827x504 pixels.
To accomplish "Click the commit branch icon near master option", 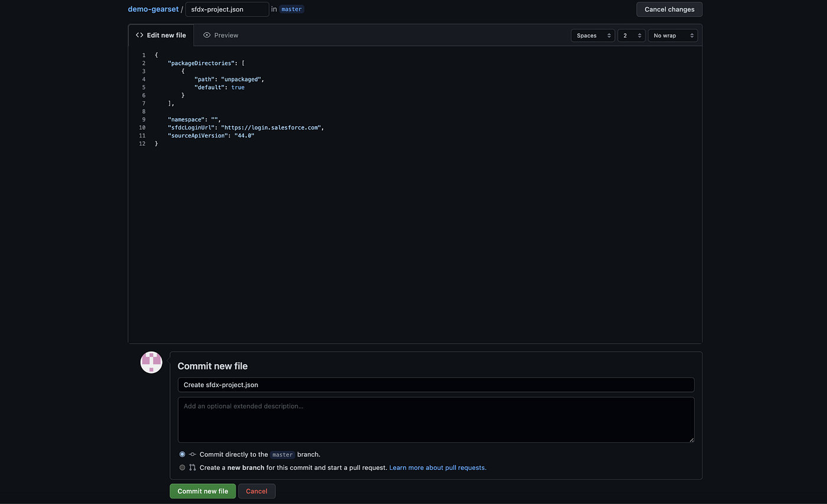I will (x=191, y=454).
